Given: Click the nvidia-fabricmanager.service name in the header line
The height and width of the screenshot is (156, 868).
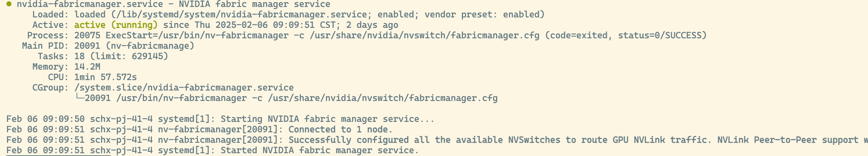Looking at the screenshot, I should coord(90,4).
